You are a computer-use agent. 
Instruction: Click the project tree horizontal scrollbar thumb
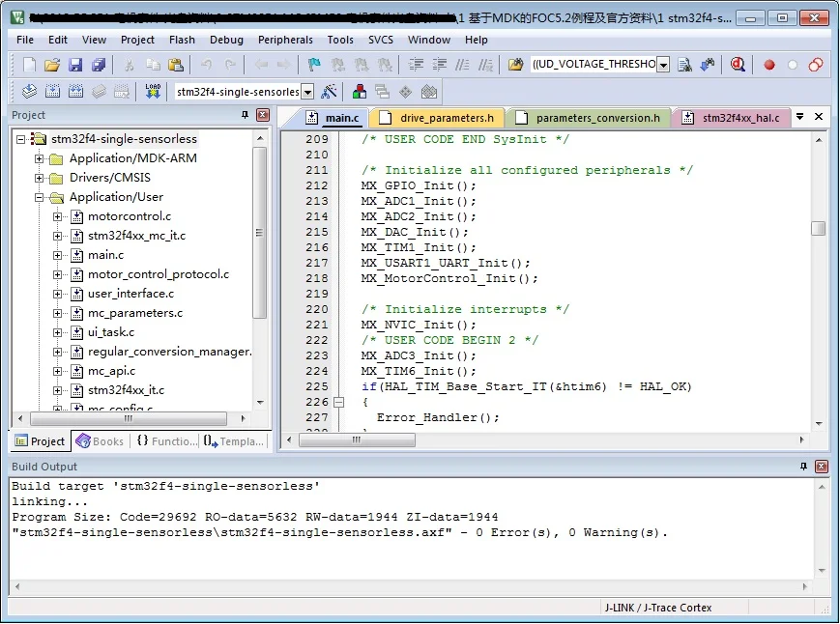coord(129,418)
